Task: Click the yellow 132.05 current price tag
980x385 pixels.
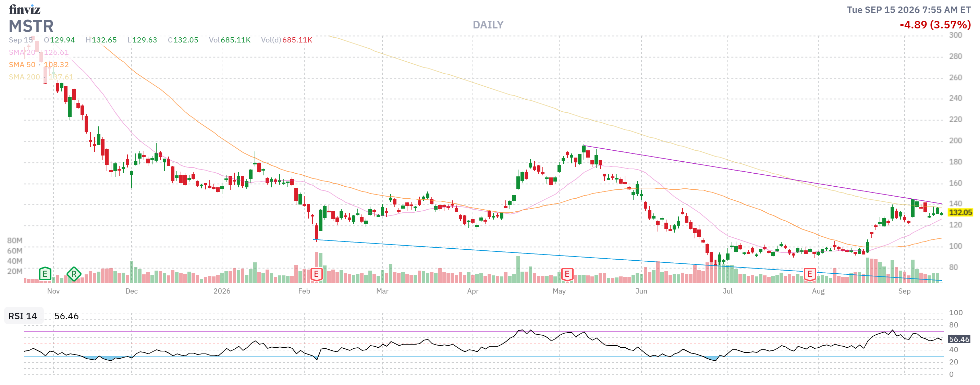Action: pos(960,212)
